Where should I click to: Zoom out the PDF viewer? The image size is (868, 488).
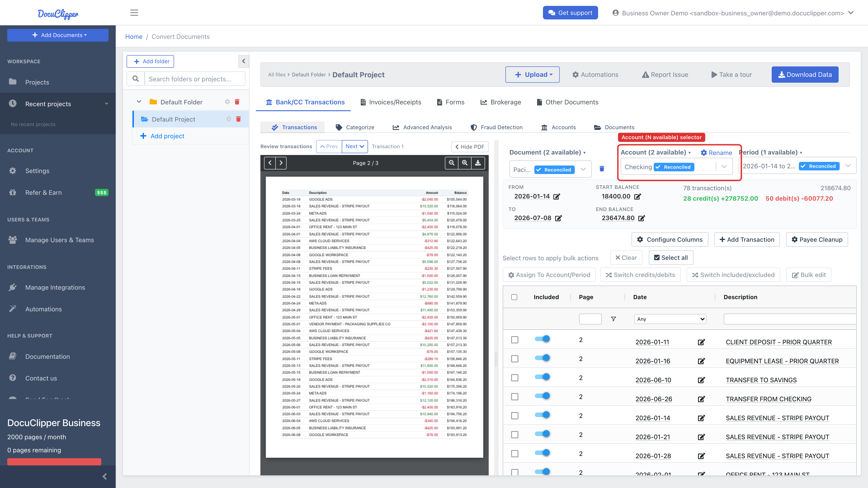click(x=452, y=163)
